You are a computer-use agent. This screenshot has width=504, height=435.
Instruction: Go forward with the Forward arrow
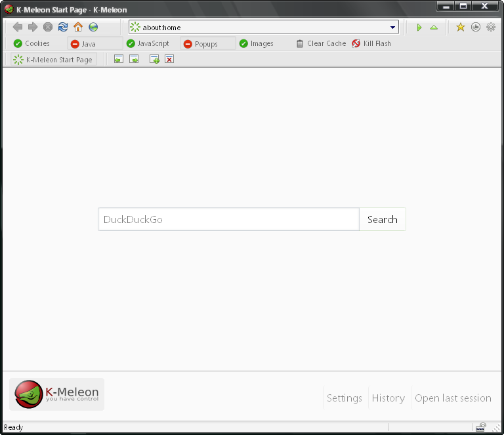(x=33, y=27)
